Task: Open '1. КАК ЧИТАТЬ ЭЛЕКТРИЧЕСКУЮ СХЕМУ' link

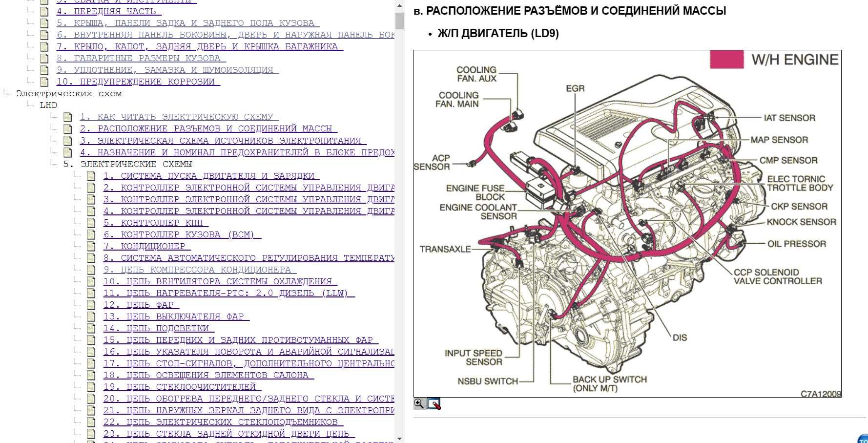Action: click(x=179, y=117)
